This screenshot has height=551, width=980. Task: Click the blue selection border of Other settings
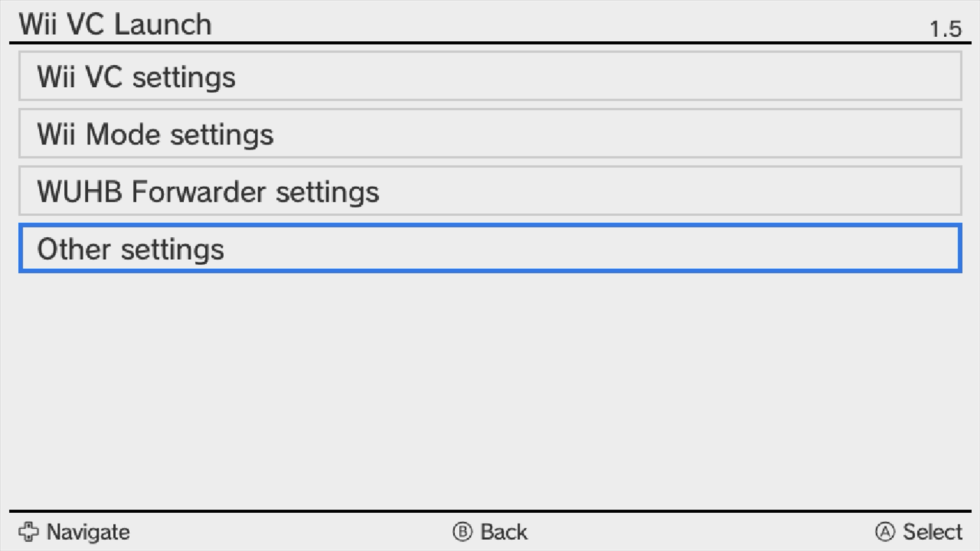pyautogui.click(x=490, y=226)
